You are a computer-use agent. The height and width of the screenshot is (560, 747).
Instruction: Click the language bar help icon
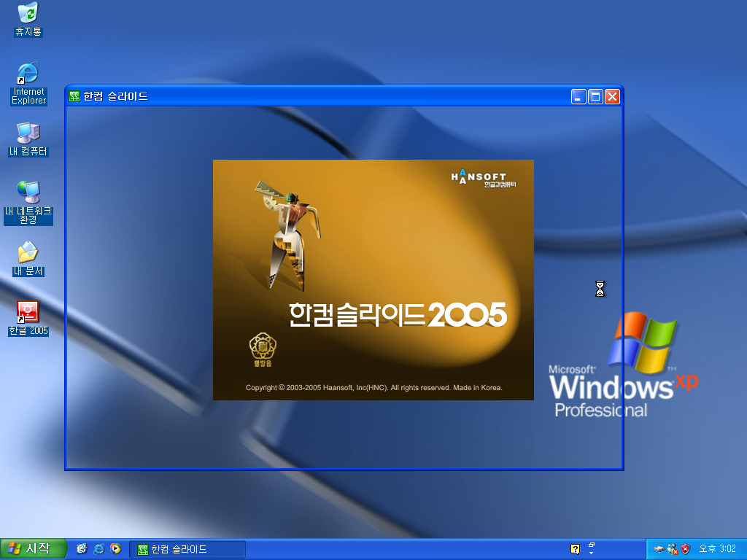pos(575,550)
